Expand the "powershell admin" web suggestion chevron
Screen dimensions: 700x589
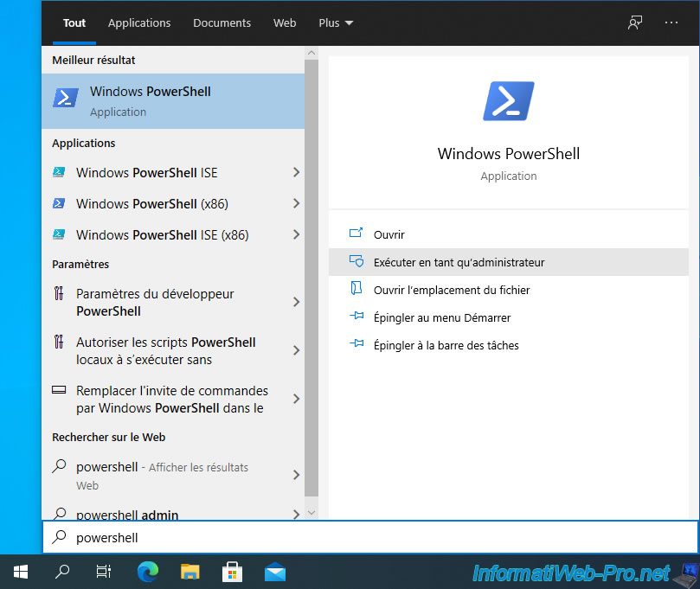(x=297, y=515)
